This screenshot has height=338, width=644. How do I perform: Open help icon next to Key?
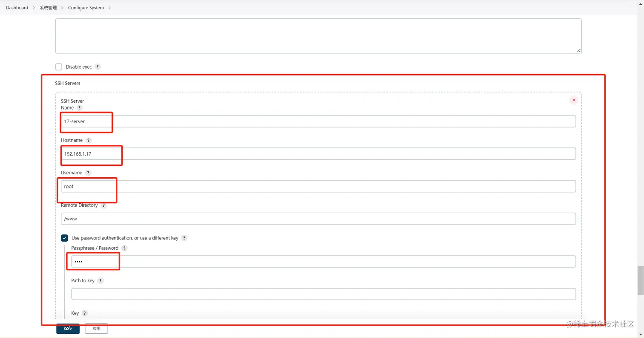click(85, 313)
